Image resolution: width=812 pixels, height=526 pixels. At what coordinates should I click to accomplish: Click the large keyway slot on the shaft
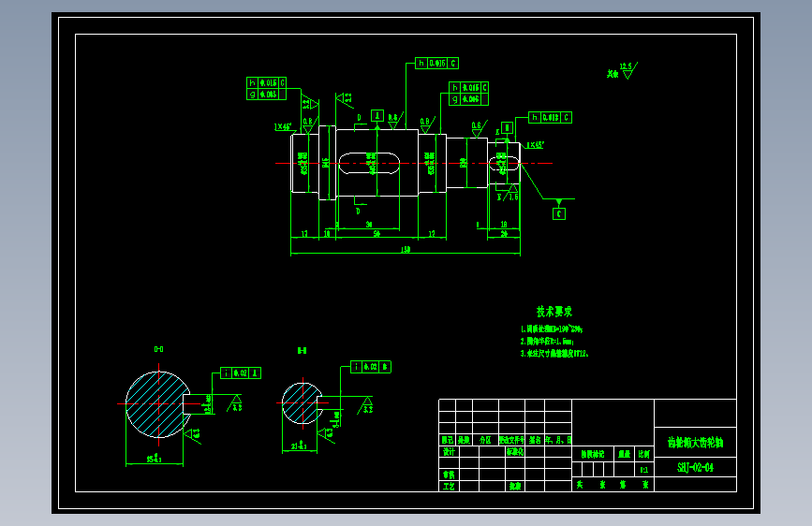coord(369,163)
